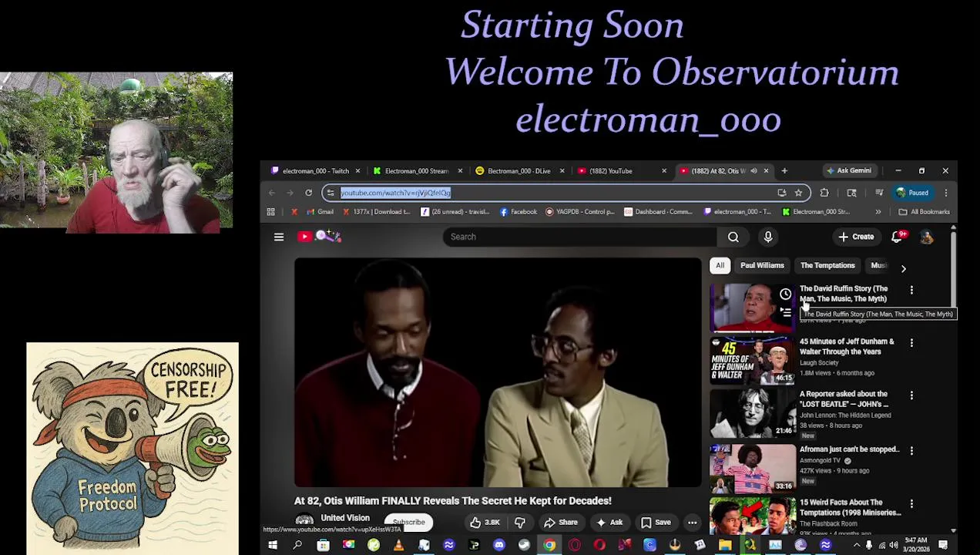Open Chrome's three-dot menu
The width and height of the screenshot is (980, 555).
(x=946, y=193)
